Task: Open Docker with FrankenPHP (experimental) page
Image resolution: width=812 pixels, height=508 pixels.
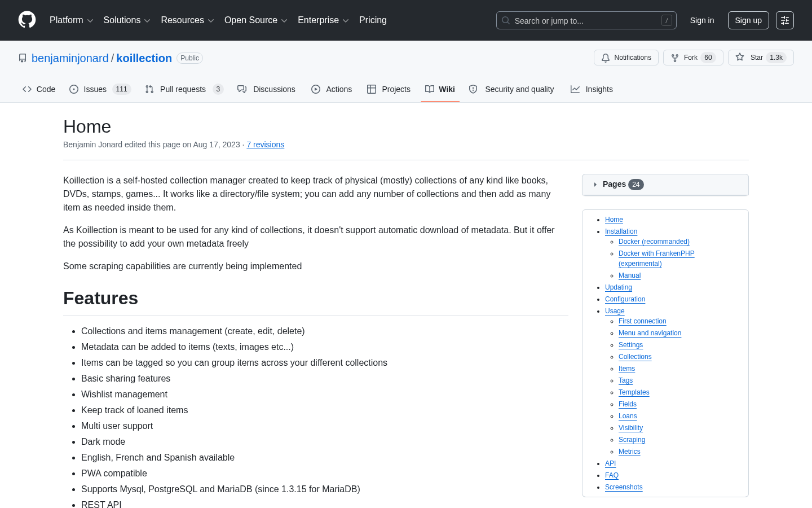Action: point(656,259)
